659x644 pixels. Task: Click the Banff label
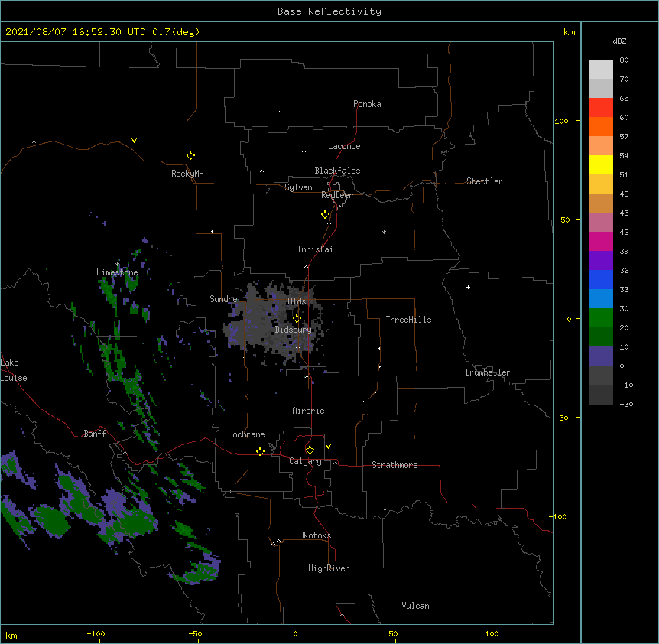coord(95,434)
